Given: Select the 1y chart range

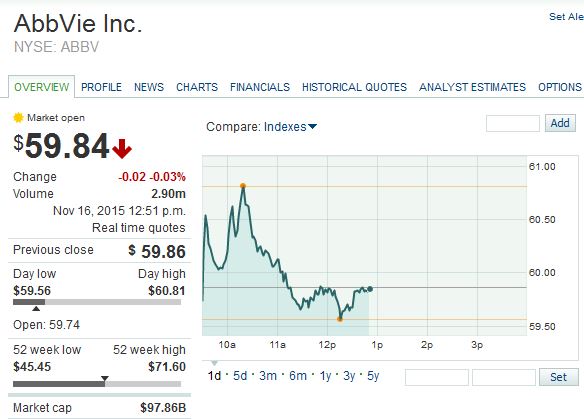Looking at the screenshot, I should [325, 376].
